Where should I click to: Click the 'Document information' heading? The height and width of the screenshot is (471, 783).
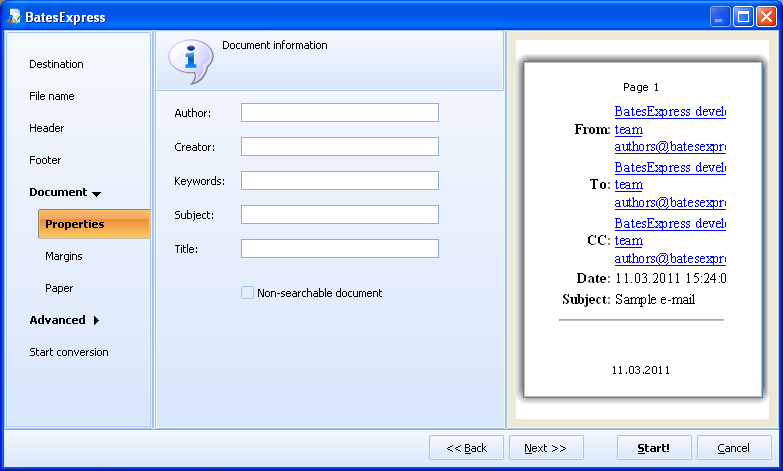pyautogui.click(x=275, y=45)
